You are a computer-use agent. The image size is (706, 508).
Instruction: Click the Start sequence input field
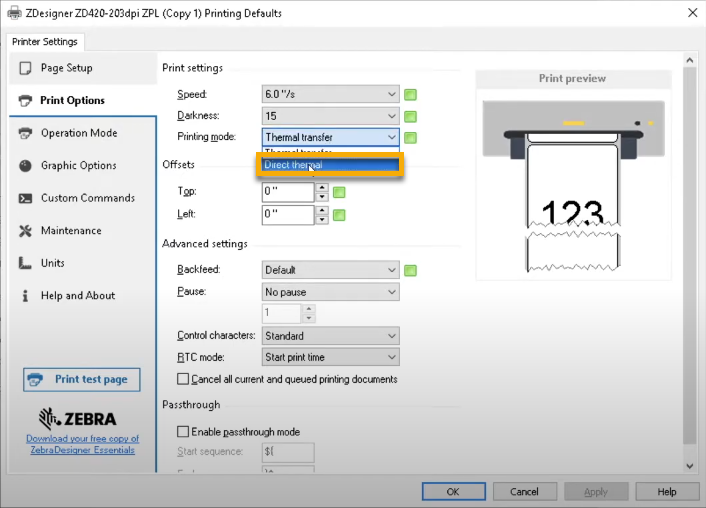tap(288, 452)
